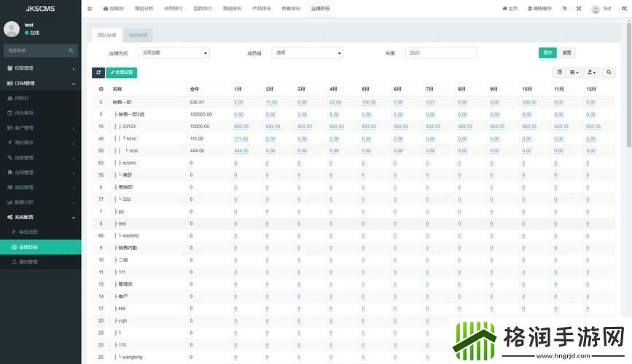This screenshot has width=632, height=364.
Task: Click the 批量设置 button
Action: coord(122,72)
